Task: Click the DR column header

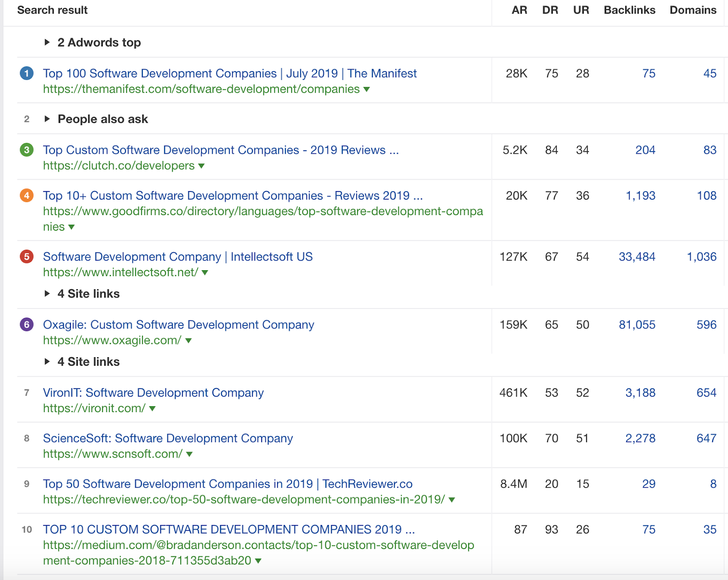Action: coord(550,10)
